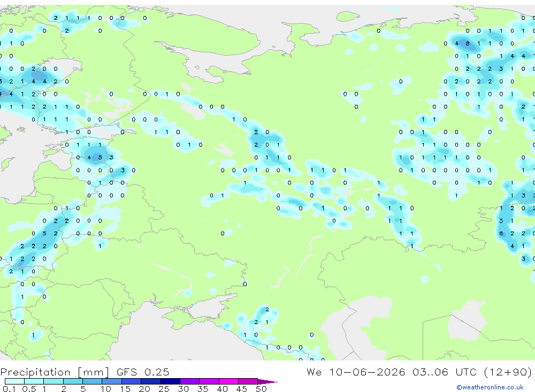Select the 0.5–1 mm legend color swatch

pyautogui.click(x=34, y=381)
